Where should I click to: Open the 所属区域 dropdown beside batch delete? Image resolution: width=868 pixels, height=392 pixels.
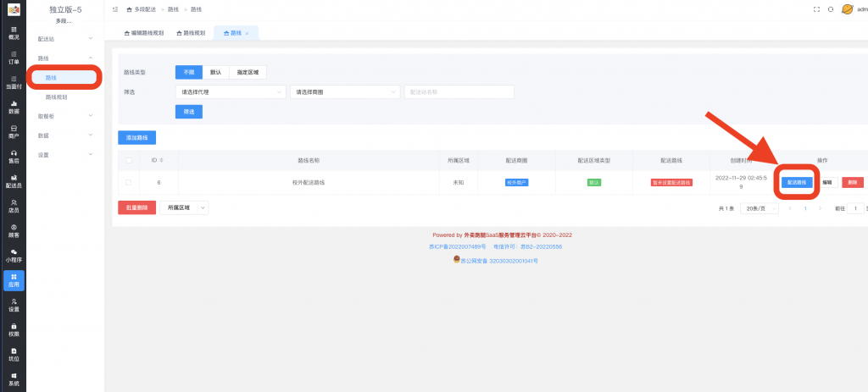[184, 208]
